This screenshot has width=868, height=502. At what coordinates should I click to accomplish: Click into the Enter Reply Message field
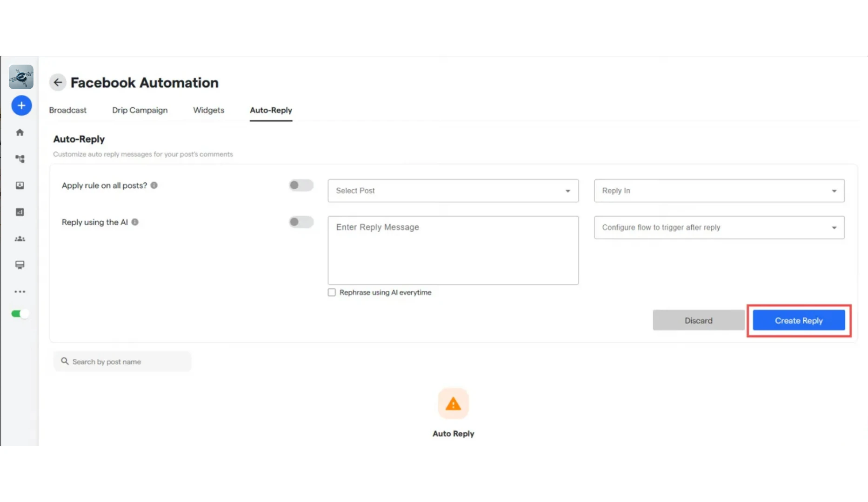pyautogui.click(x=453, y=250)
